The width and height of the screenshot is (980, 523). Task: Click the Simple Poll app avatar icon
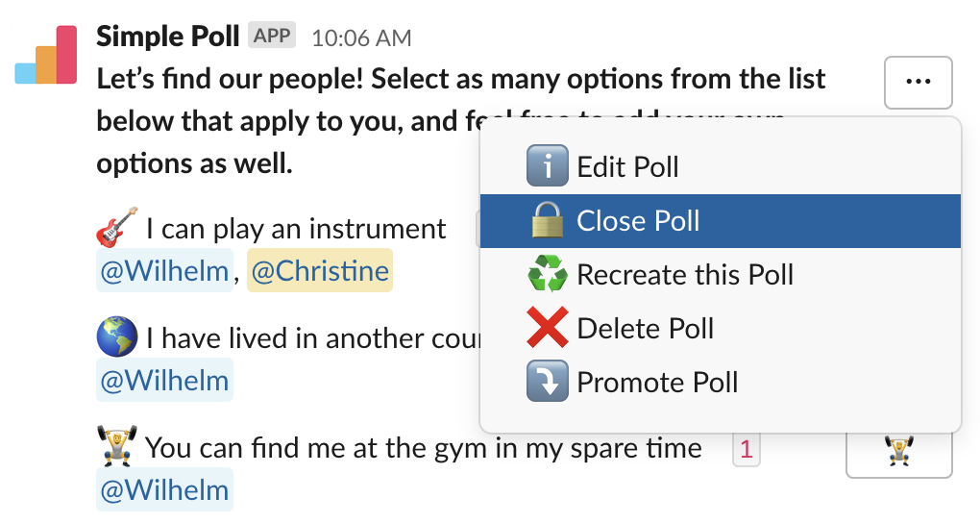pyautogui.click(x=46, y=57)
